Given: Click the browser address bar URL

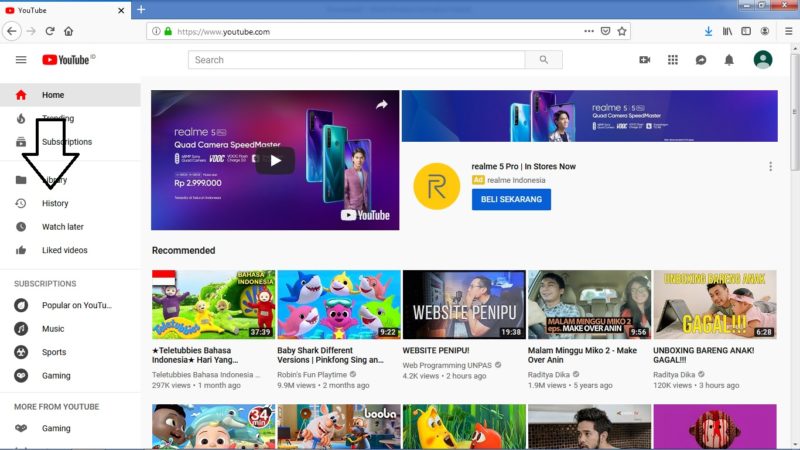Looking at the screenshot, I should (223, 32).
